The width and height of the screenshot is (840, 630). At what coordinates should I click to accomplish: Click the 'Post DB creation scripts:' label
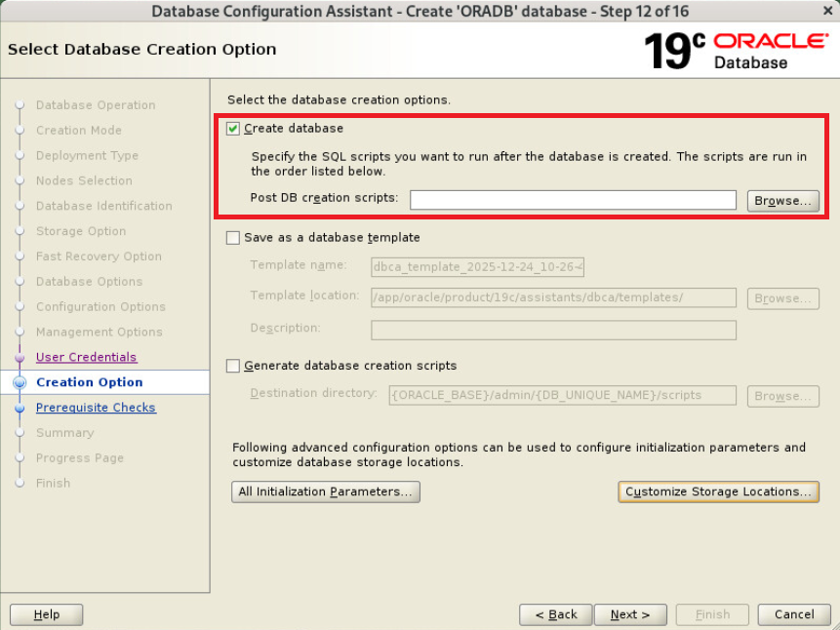[x=324, y=198]
